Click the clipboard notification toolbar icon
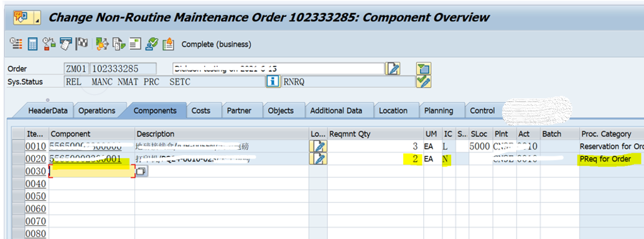This screenshot has height=239, width=644. (168, 44)
